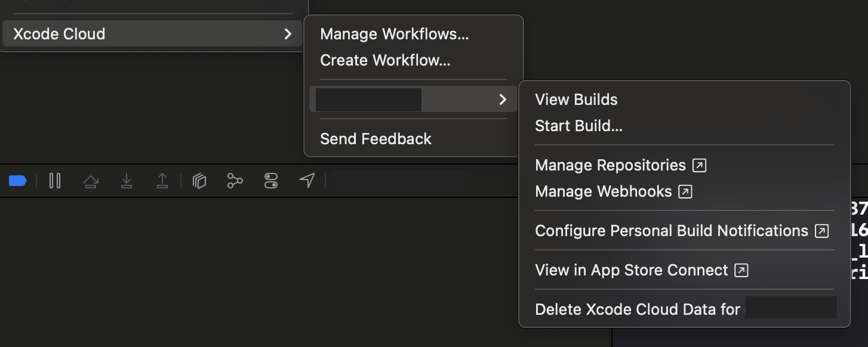The image size is (868, 347).
Task: Click the Simulate Location arrow icon
Action: 307,181
